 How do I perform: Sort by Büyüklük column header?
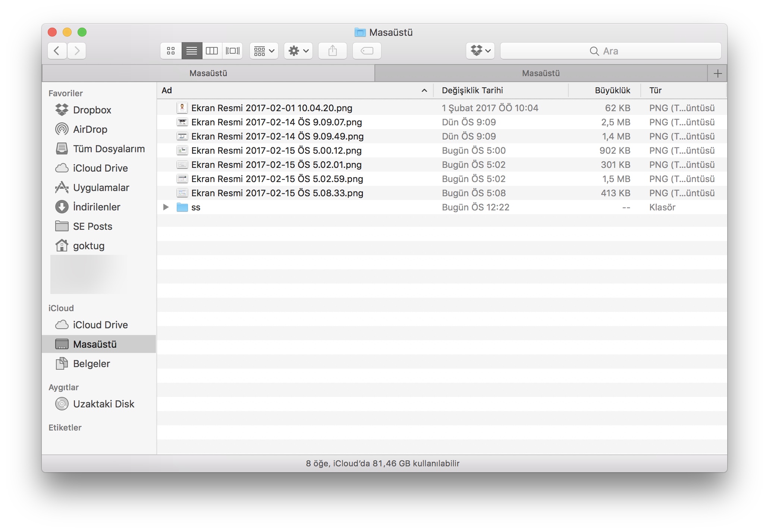(x=612, y=90)
